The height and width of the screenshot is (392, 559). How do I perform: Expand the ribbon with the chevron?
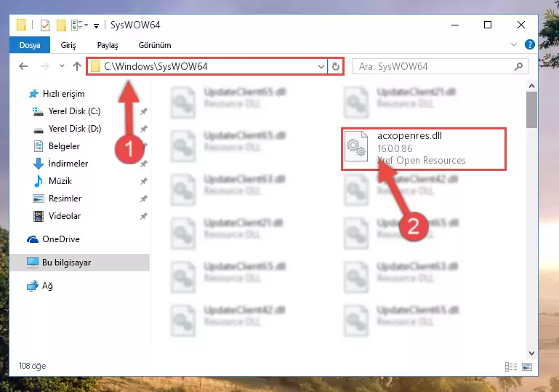(514, 44)
